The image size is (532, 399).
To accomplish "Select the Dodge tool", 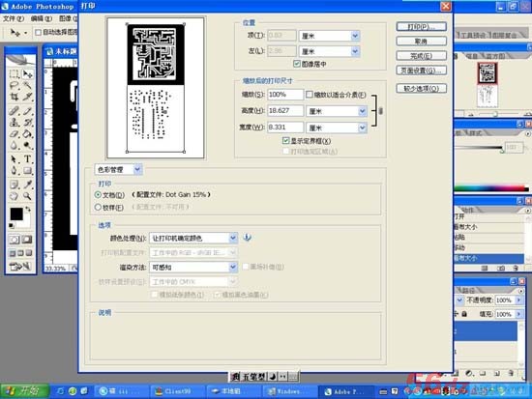I will (x=27, y=146).
